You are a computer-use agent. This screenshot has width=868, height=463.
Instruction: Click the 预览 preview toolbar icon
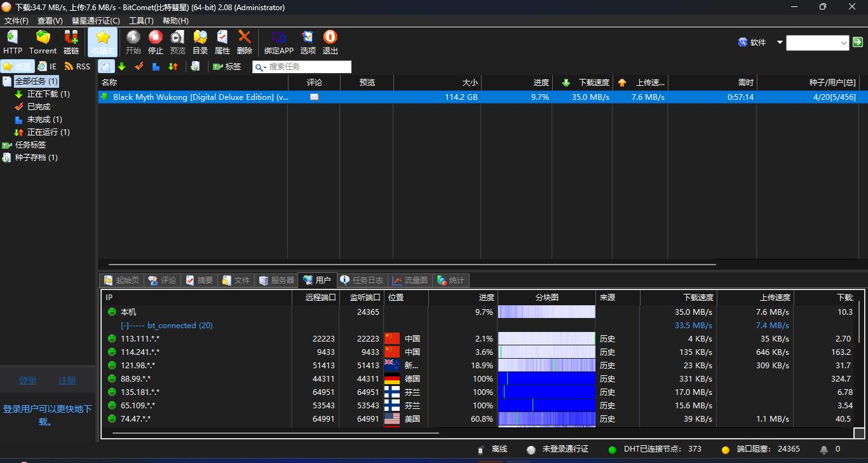pyautogui.click(x=178, y=42)
